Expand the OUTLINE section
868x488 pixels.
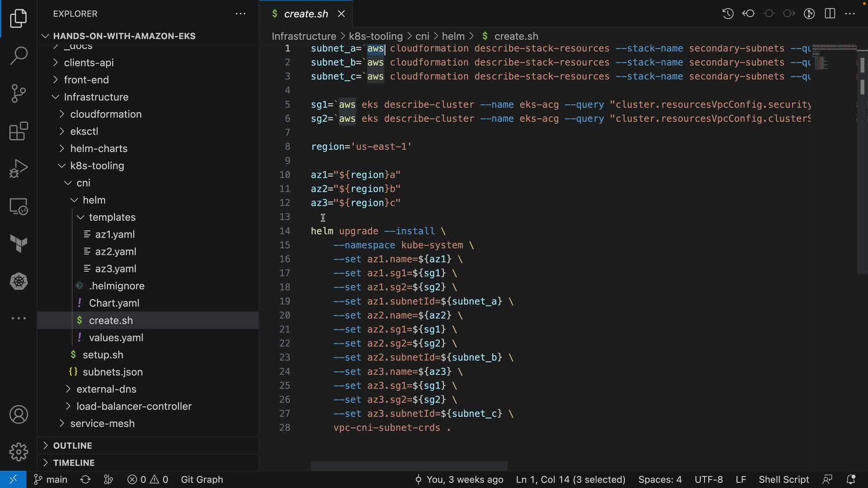coord(72,446)
